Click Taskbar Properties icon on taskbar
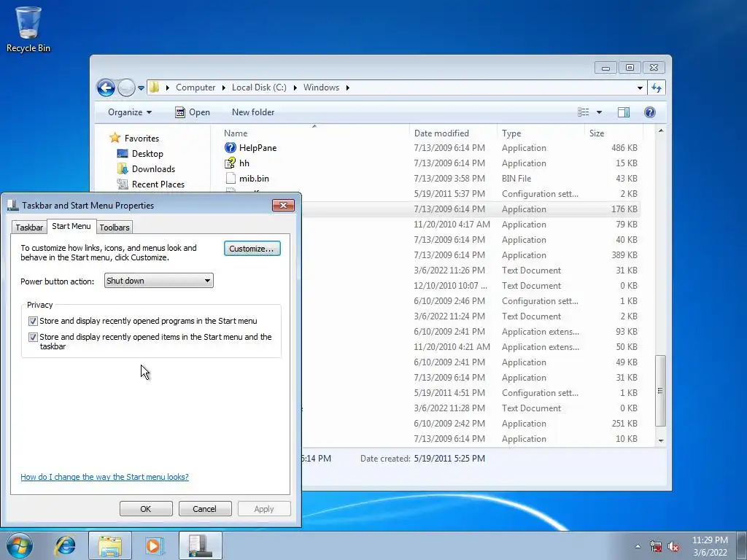The image size is (747, 560). pyautogui.click(x=200, y=545)
